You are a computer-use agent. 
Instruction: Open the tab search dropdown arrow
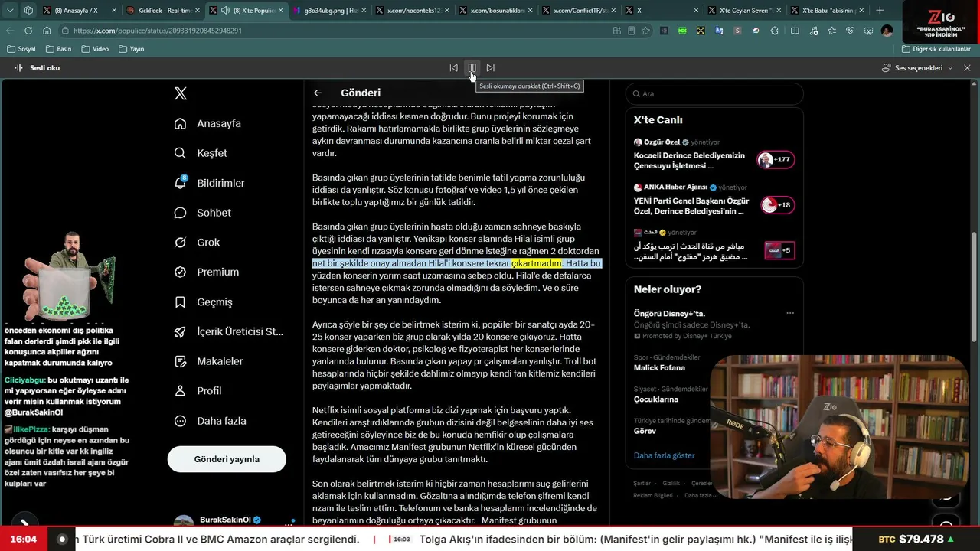tap(10, 11)
